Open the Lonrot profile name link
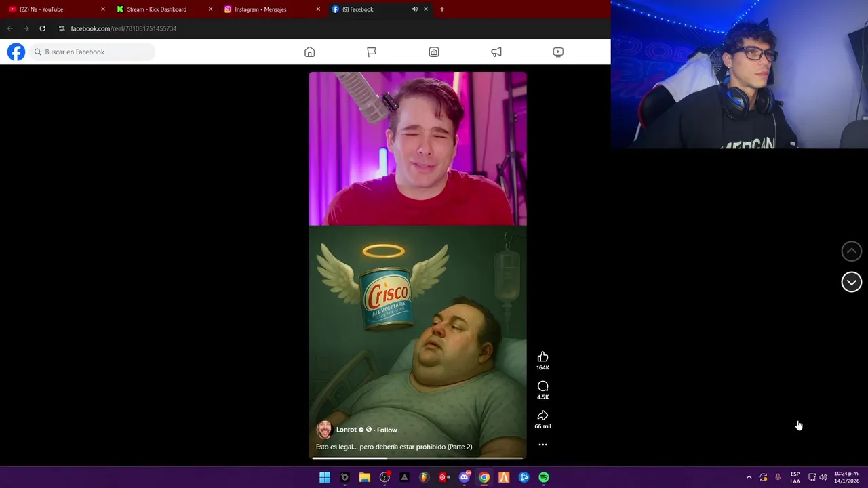This screenshot has width=868, height=488. (x=346, y=430)
